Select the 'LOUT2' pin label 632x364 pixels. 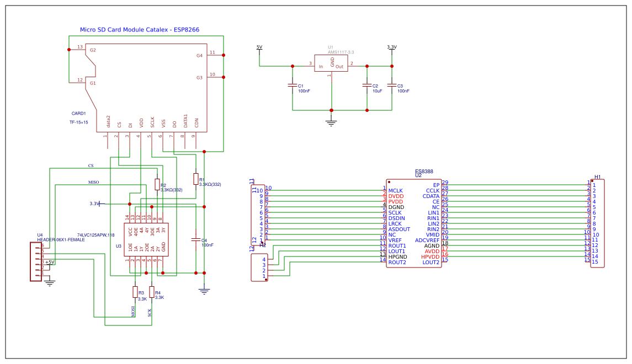pyautogui.click(x=431, y=263)
